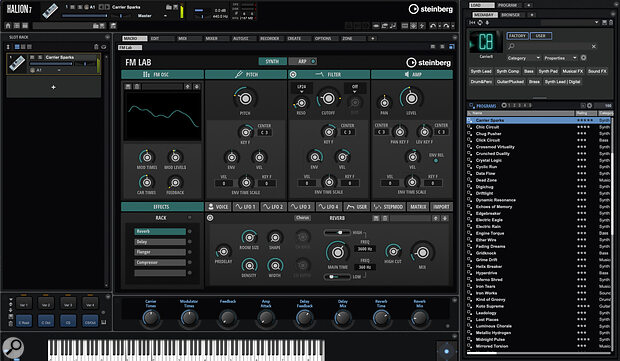This screenshot has width=620, height=361.
Task: Click the reverb high FREQ value field
Action: (x=365, y=249)
